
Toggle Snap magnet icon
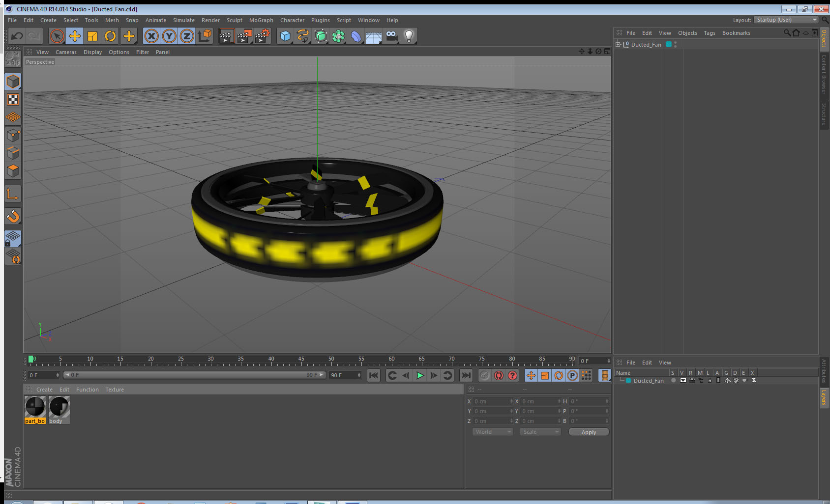pos(13,216)
